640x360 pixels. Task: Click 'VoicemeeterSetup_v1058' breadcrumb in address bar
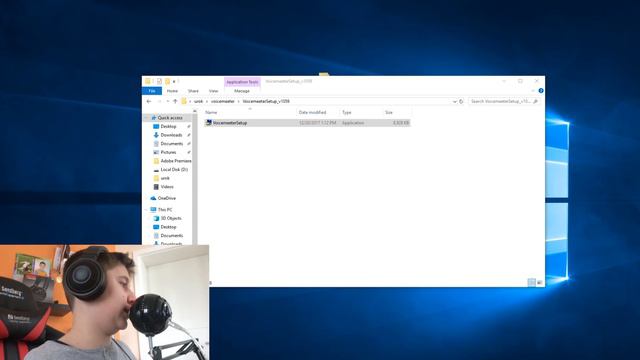pyautogui.click(x=266, y=101)
